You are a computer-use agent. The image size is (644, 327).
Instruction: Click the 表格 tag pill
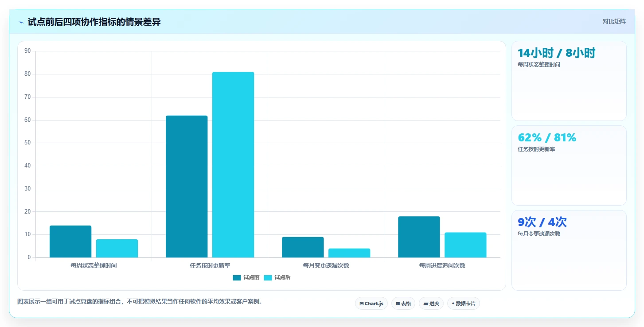click(403, 304)
